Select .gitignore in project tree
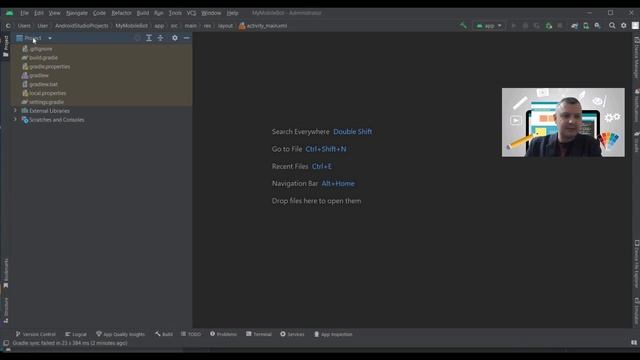Image resolution: width=640 pixels, height=360 pixels. [40, 49]
